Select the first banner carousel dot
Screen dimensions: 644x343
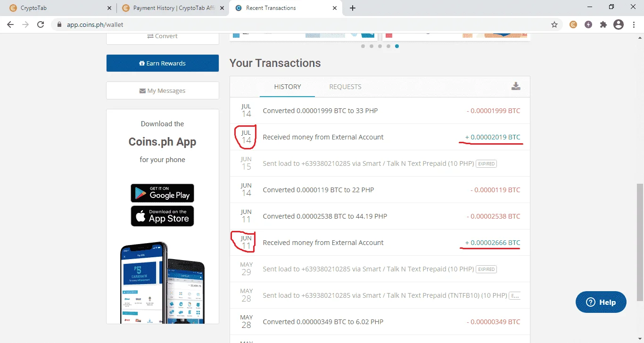coord(363,46)
